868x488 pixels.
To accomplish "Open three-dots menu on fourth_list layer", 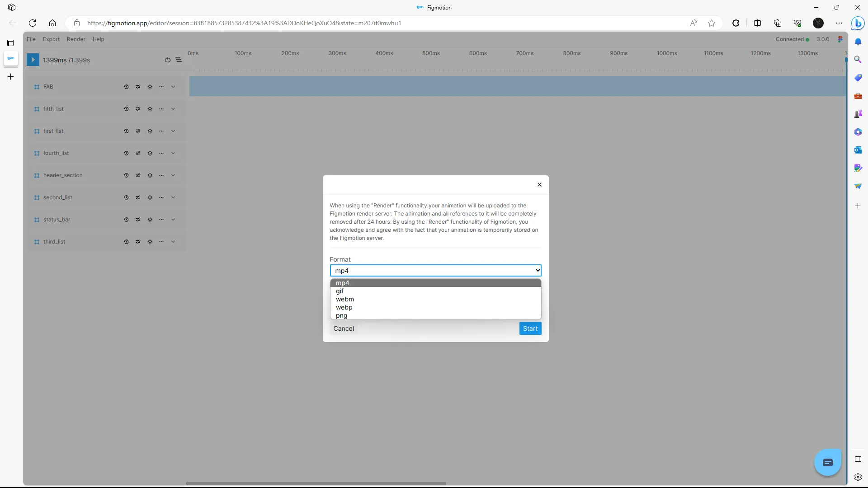I will pos(161,153).
